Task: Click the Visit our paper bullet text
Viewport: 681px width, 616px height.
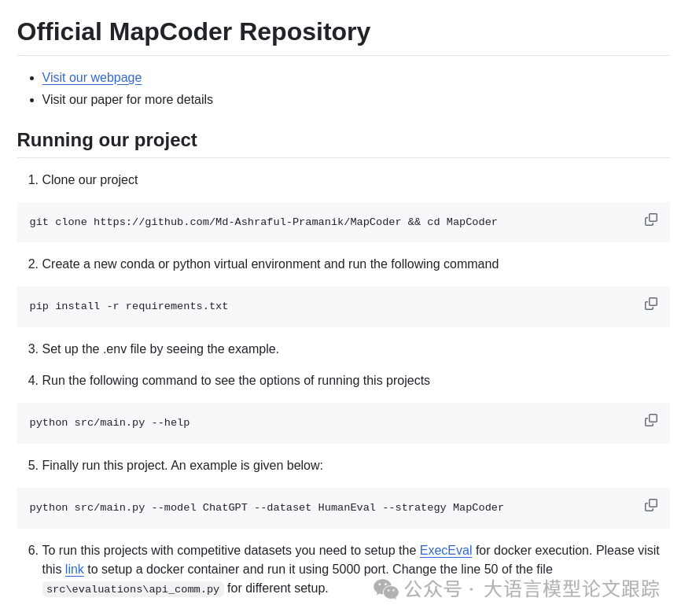Action: pyautogui.click(x=127, y=100)
